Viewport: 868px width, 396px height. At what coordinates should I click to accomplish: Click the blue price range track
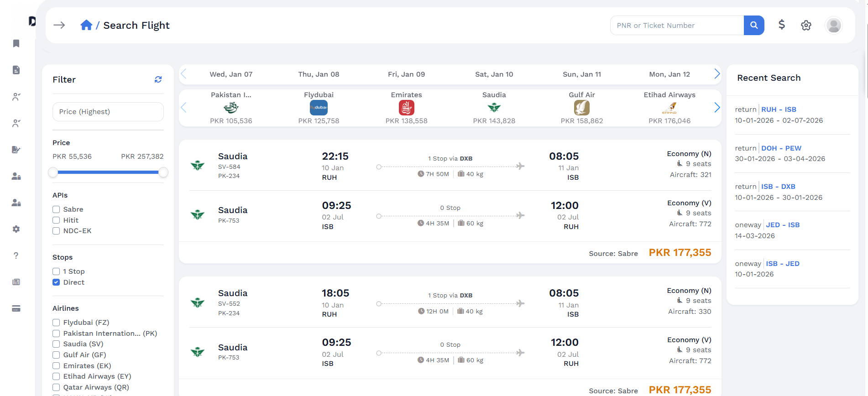coord(108,172)
